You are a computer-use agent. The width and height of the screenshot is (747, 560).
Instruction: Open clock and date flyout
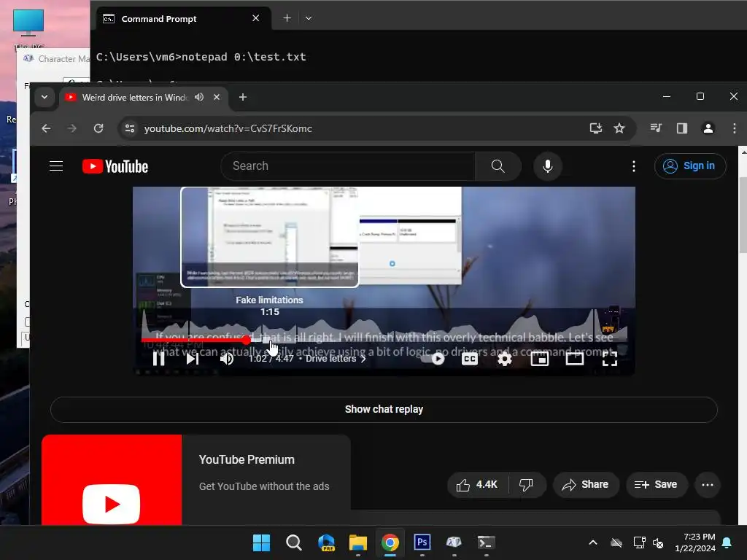click(695, 542)
